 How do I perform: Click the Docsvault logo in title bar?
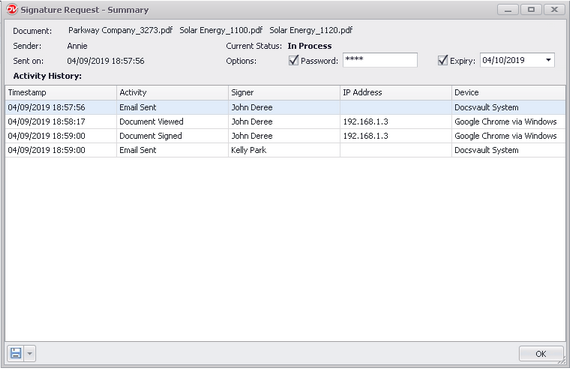tap(12, 9)
